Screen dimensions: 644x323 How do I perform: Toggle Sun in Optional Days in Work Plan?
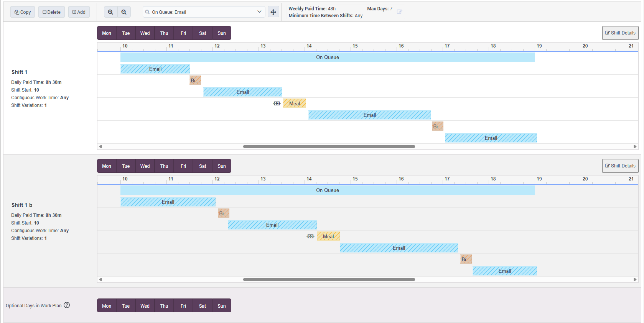pos(222,305)
